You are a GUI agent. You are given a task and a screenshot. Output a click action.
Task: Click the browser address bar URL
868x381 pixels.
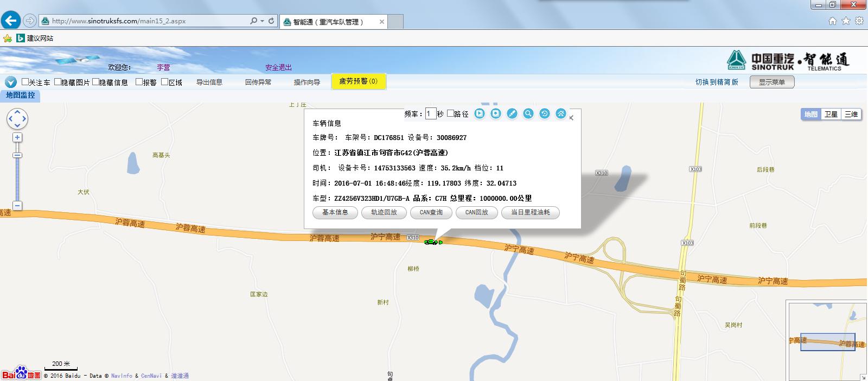pyautogui.click(x=118, y=21)
